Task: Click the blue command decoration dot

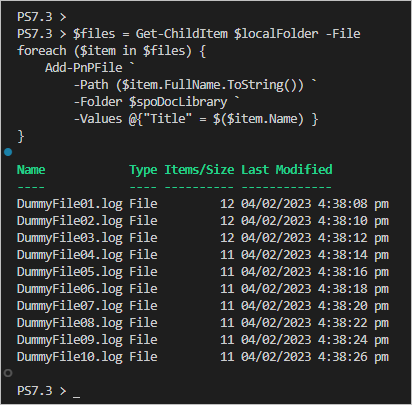Action: click(8, 152)
